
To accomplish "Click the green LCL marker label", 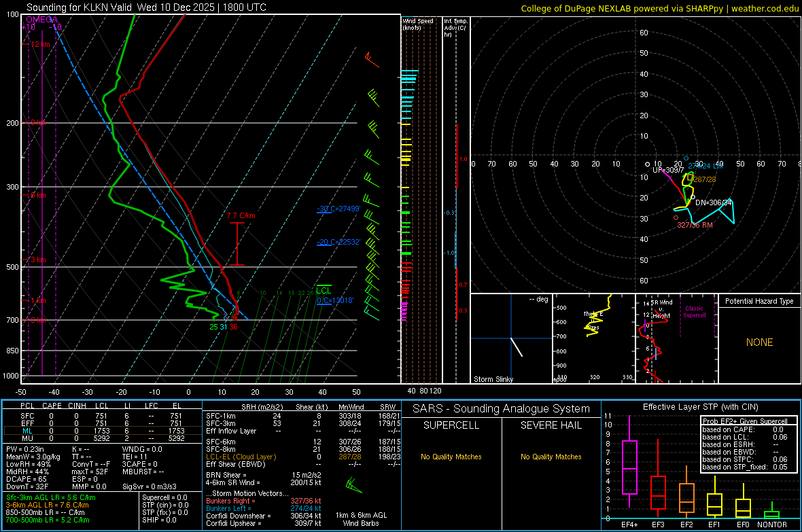I will pyautogui.click(x=324, y=291).
